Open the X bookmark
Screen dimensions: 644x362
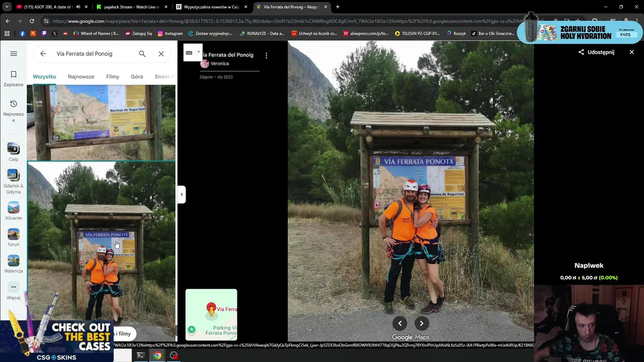(54, 34)
